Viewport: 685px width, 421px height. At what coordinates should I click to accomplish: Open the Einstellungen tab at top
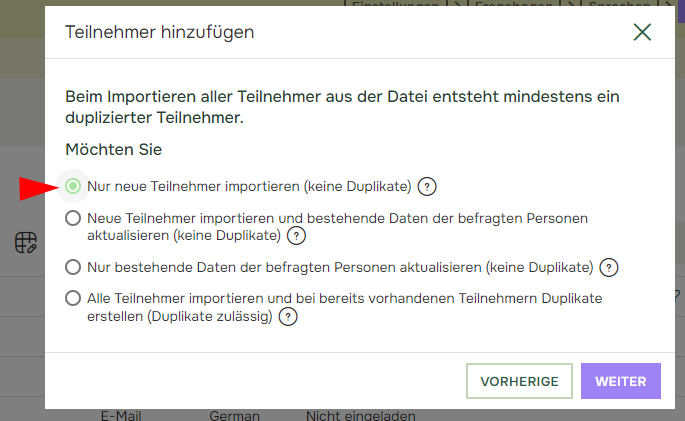tap(395, 3)
